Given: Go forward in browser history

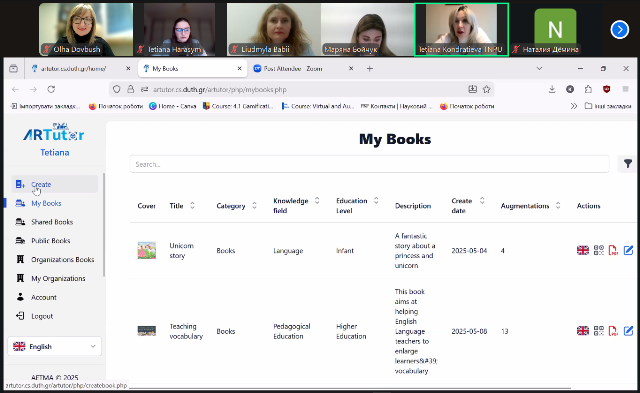Looking at the screenshot, I should click(x=33, y=89).
